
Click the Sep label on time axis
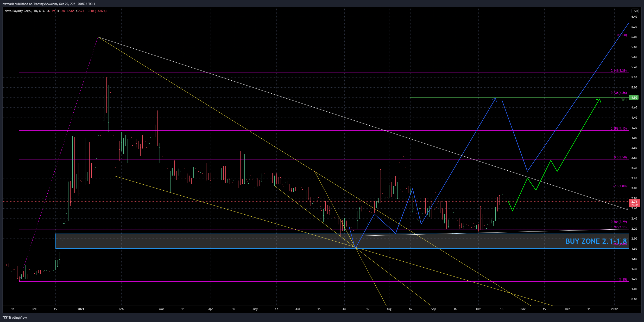tap(434, 309)
